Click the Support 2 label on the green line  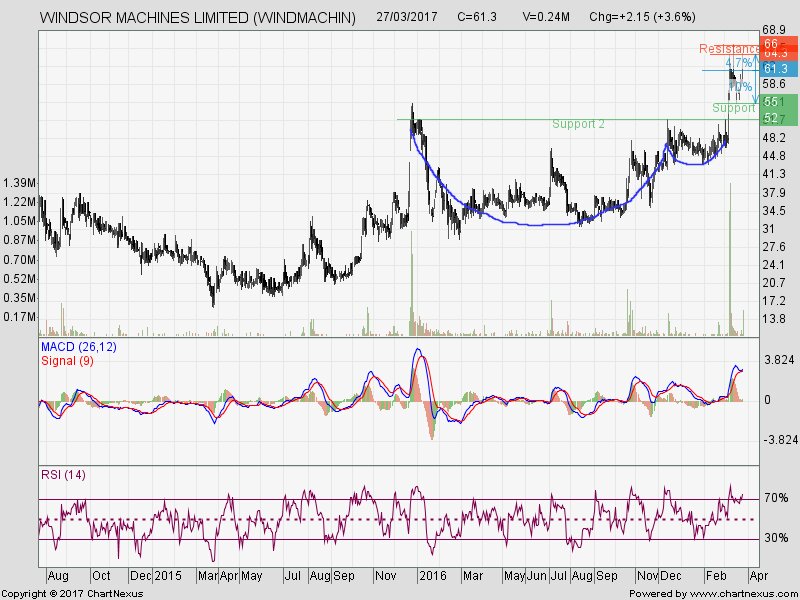pyautogui.click(x=578, y=124)
